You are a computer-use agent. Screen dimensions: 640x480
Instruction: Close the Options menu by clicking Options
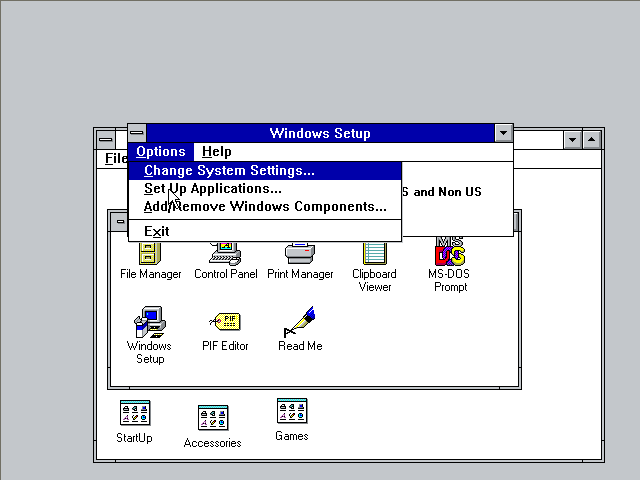161,152
